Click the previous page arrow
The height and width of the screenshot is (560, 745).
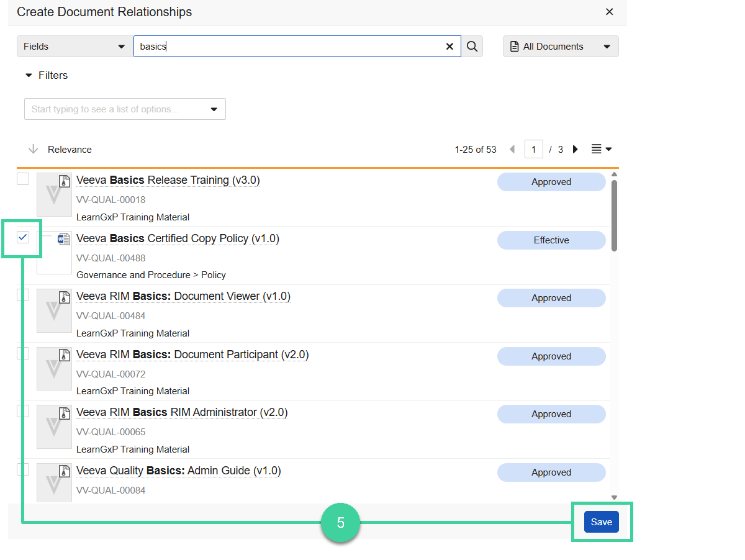(512, 149)
